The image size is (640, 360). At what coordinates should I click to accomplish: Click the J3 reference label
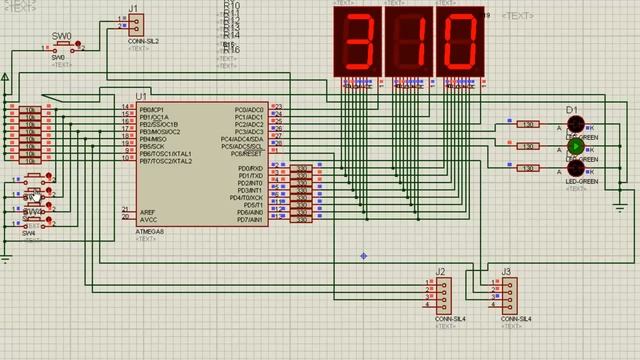pyautogui.click(x=506, y=271)
